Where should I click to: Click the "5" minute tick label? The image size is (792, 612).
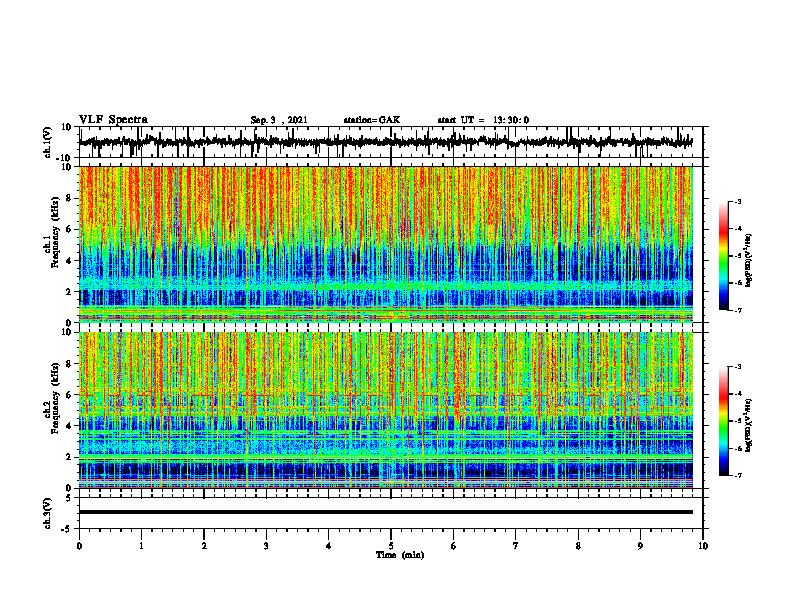[391, 546]
